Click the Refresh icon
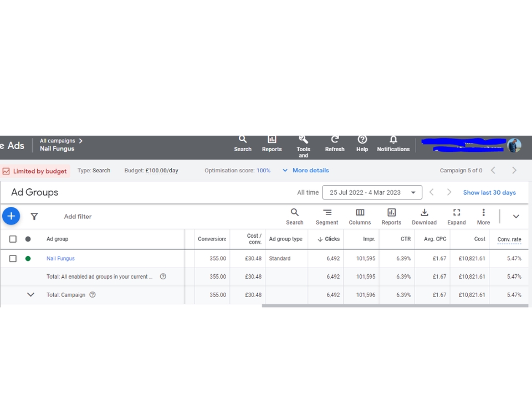Screen dimensions: 532x399 pos(335,144)
